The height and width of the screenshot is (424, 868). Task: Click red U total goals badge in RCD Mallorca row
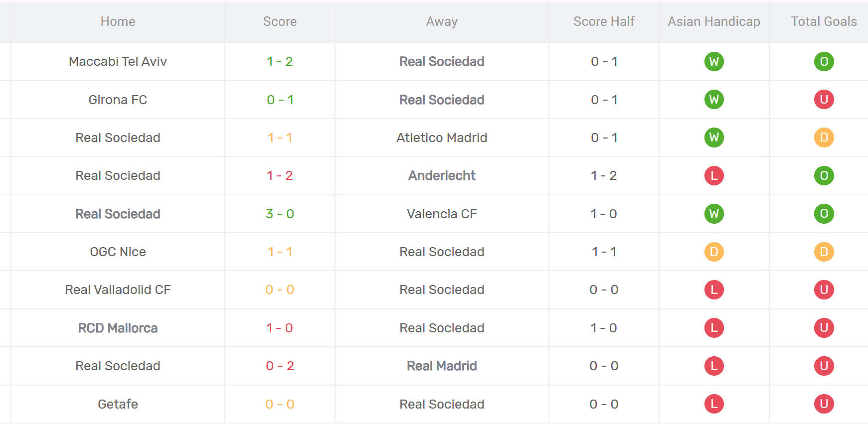click(824, 328)
